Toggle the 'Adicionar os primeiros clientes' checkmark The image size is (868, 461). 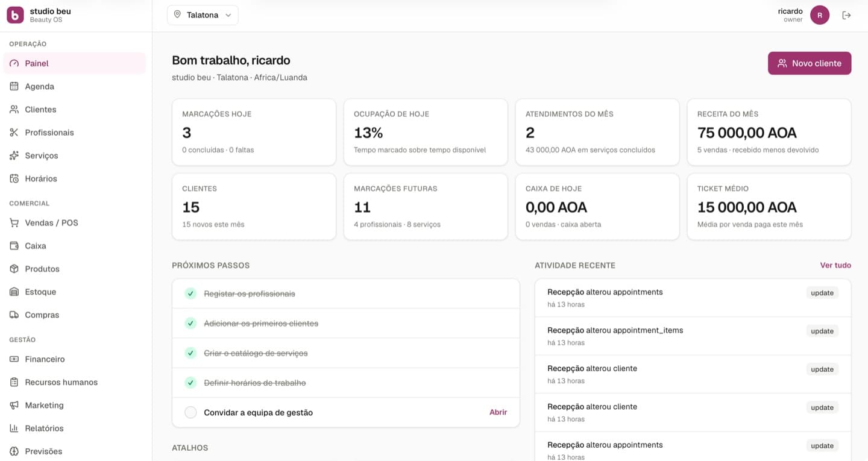190,323
